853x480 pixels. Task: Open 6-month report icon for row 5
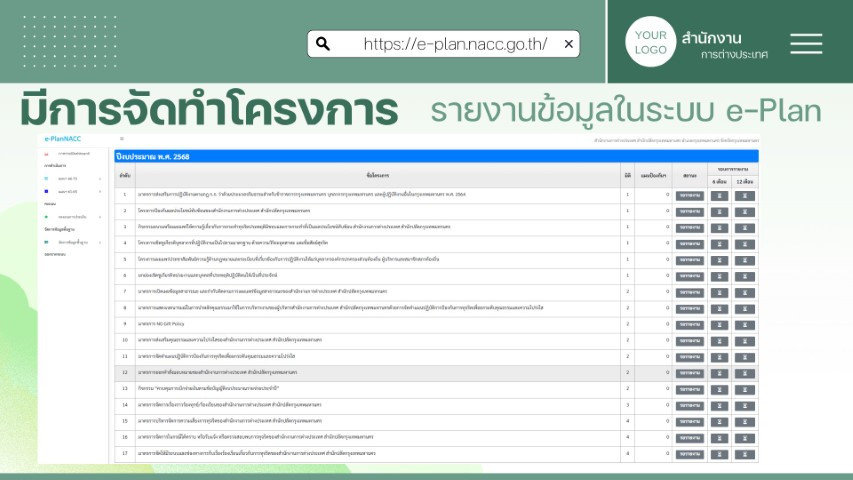(719, 260)
